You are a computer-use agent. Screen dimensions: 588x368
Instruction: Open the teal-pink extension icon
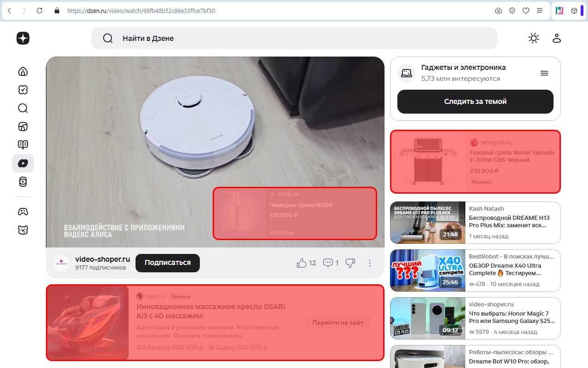(x=560, y=11)
